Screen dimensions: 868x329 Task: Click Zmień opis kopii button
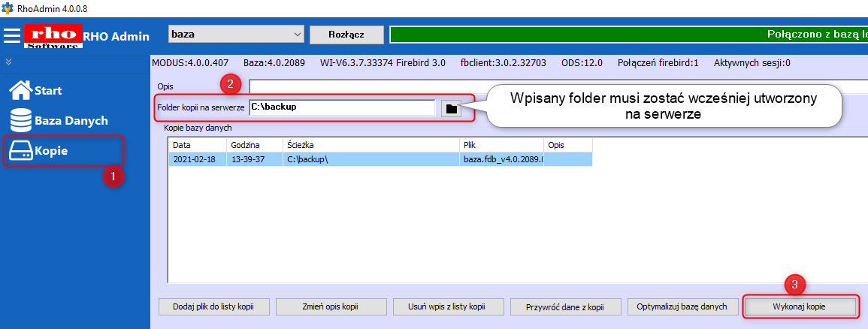331,306
